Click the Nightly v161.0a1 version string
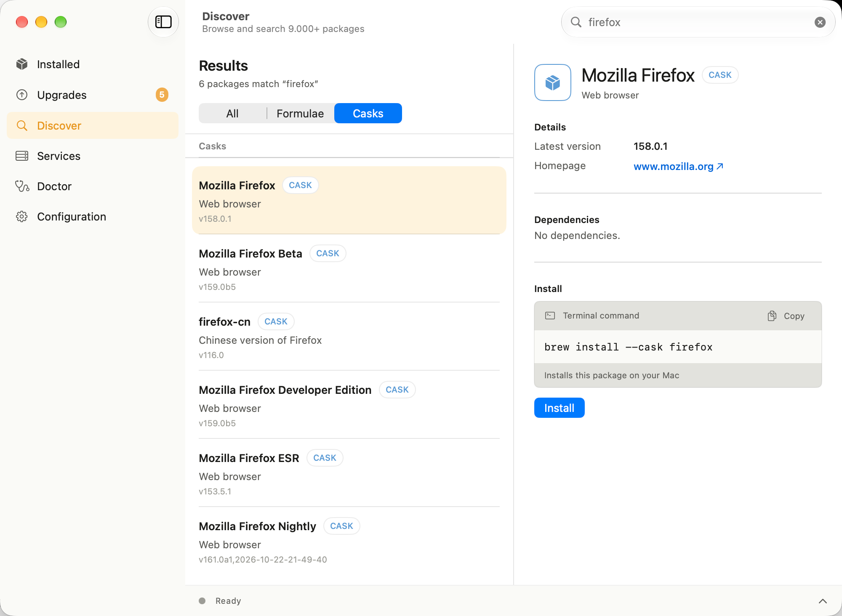The image size is (842, 616). pos(263,560)
